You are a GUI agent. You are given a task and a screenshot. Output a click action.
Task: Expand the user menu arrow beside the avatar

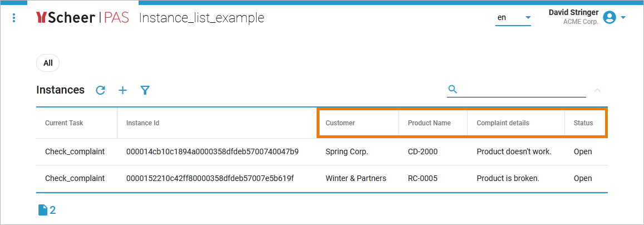coord(623,18)
